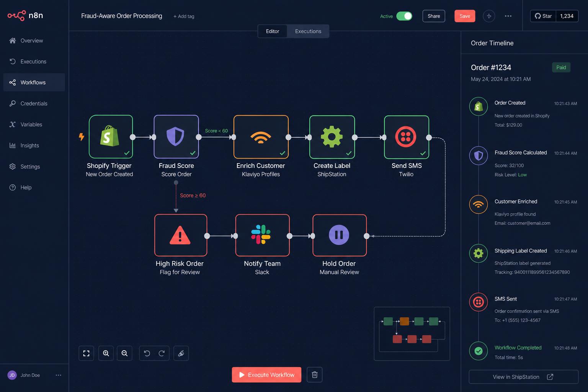Click the Total time: 5s text
This screenshot has height=392, width=588.
[x=509, y=358]
